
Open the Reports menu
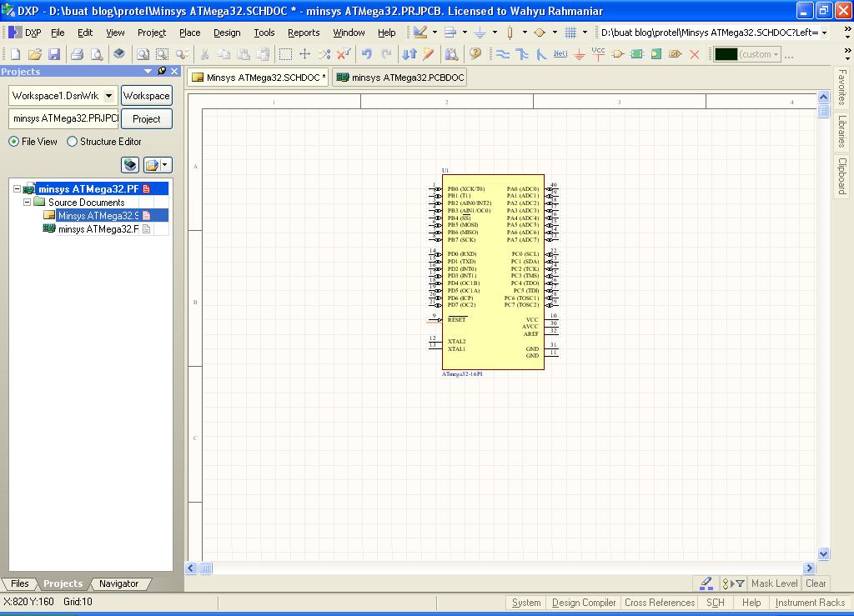(x=304, y=33)
